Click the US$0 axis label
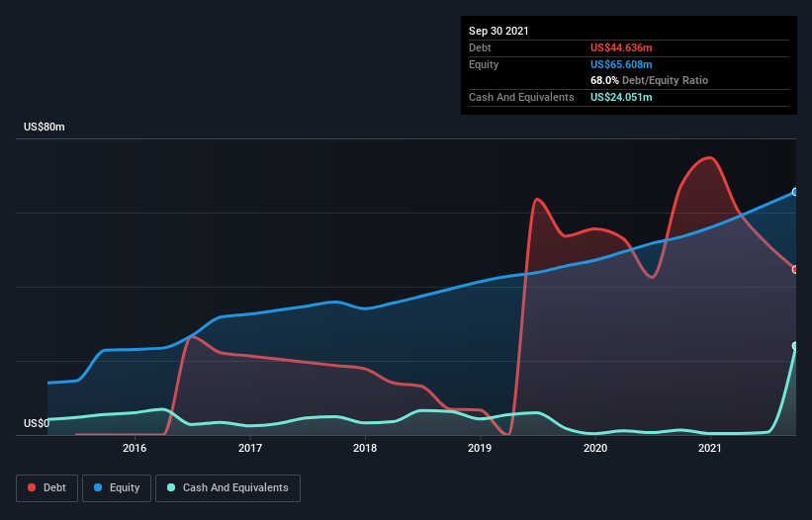The image size is (812, 520). (37, 423)
